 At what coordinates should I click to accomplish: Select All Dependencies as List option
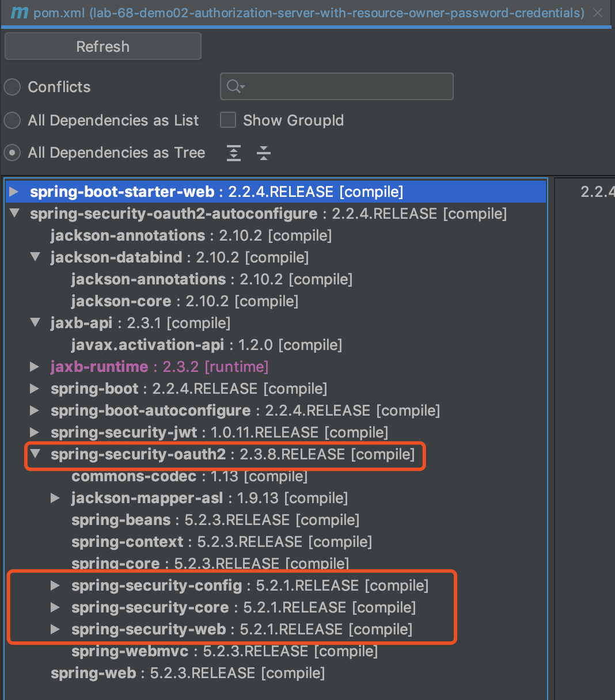point(12,120)
